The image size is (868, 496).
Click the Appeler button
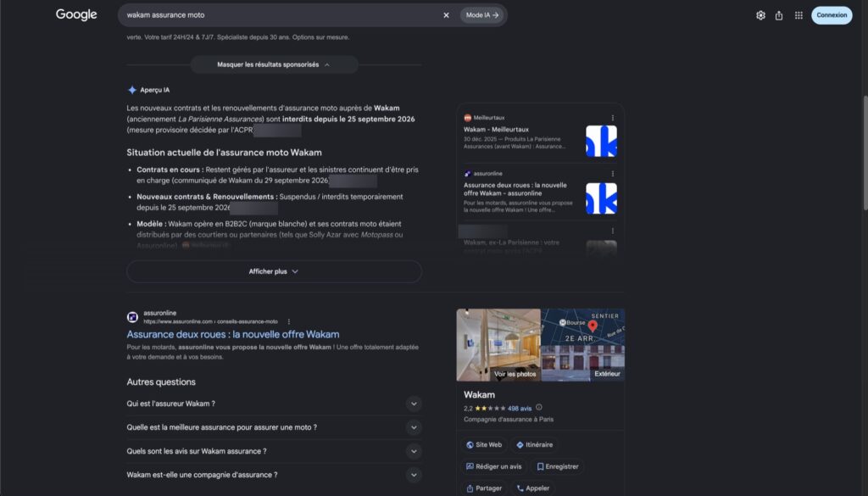[x=532, y=488]
